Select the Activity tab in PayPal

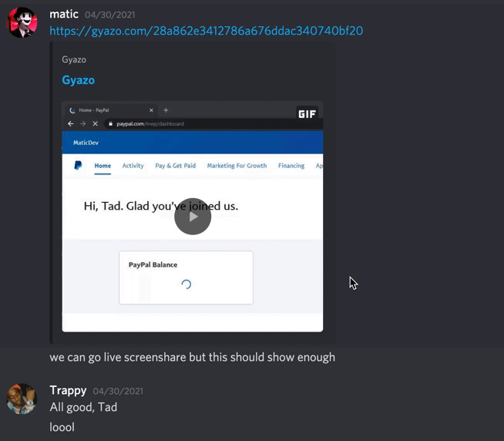(x=133, y=166)
